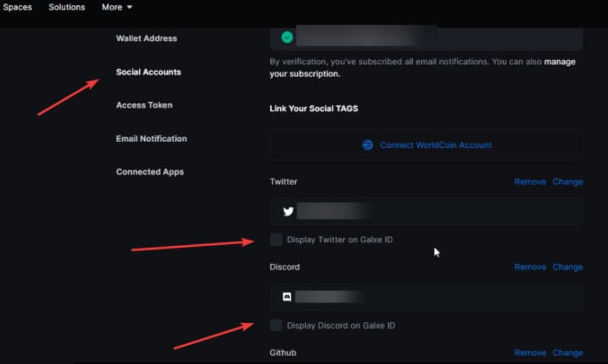Click Connect WorldCoin Account button
The width and height of the screenshot is (608, 364).
[426, 145]
